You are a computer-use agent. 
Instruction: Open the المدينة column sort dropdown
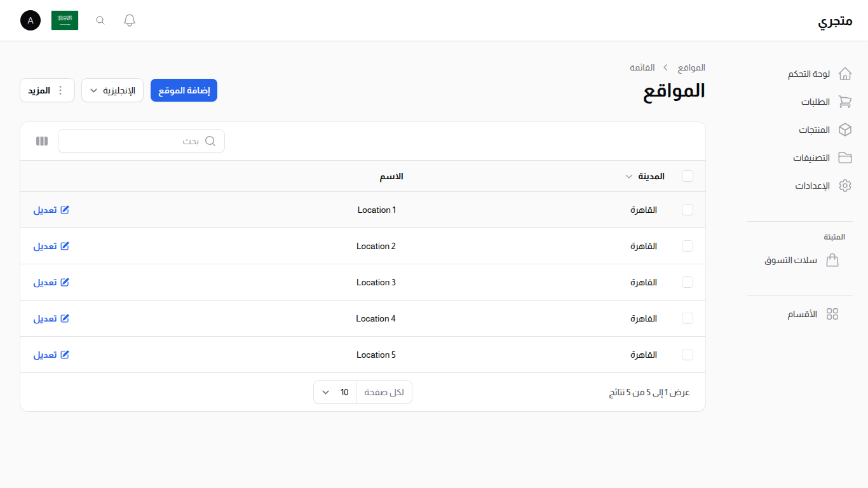[629, 176]
